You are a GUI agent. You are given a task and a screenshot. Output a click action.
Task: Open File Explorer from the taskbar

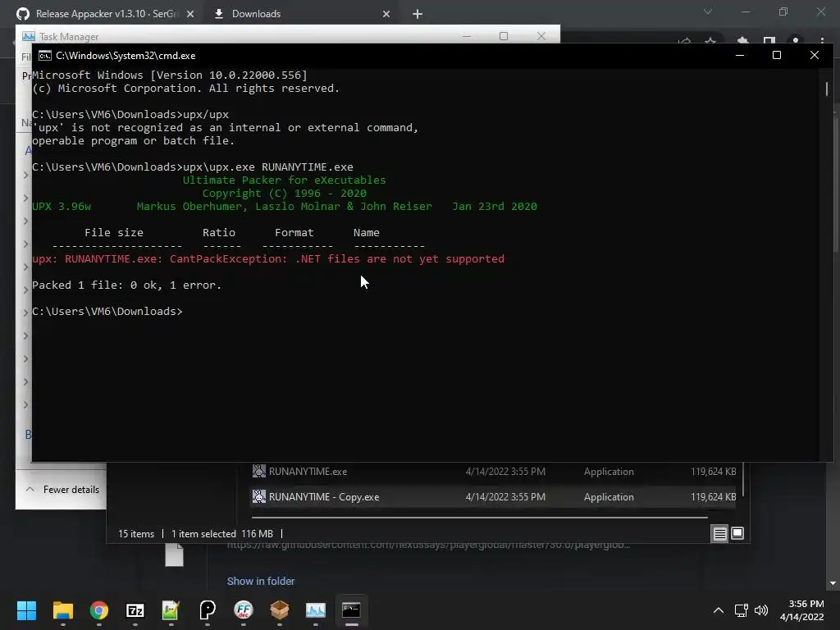[x=62, y=610]
